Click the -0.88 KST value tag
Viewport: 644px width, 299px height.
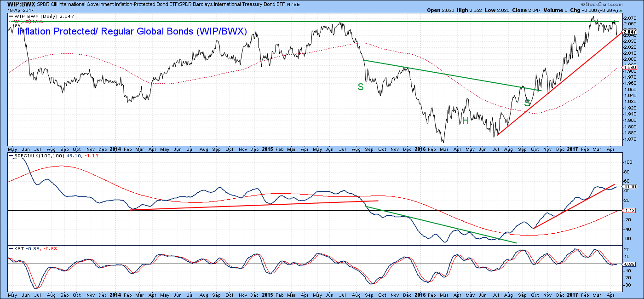click(x=629, y=264)
